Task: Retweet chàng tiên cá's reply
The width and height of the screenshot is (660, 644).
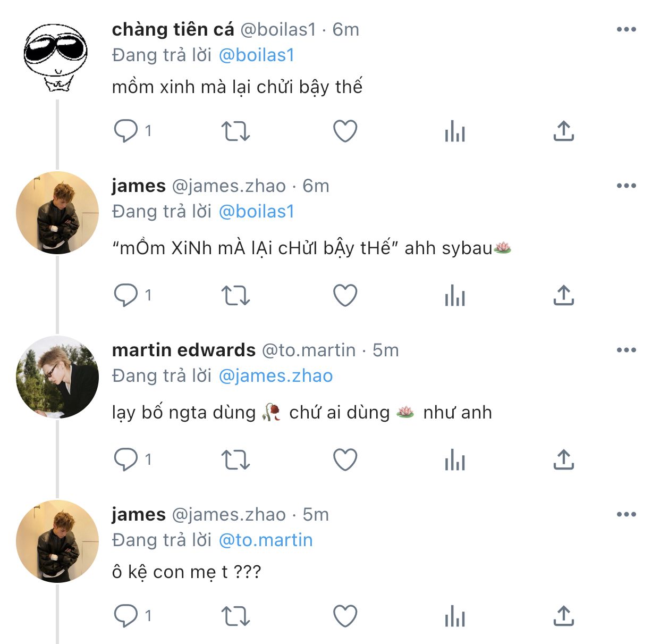Action: click(235, 131)
